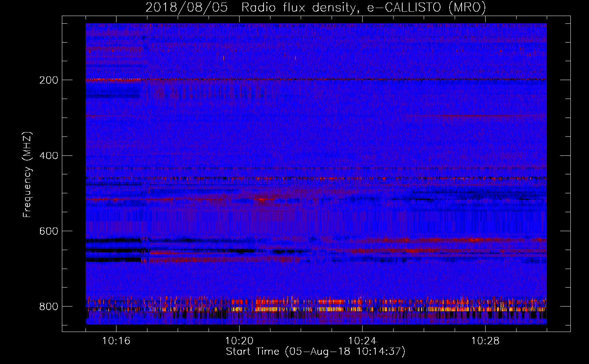This screenshot has height=364, width=589.
Task: Click the 'Frequency (MHZ)' axis label
Action: coord(27,175)
